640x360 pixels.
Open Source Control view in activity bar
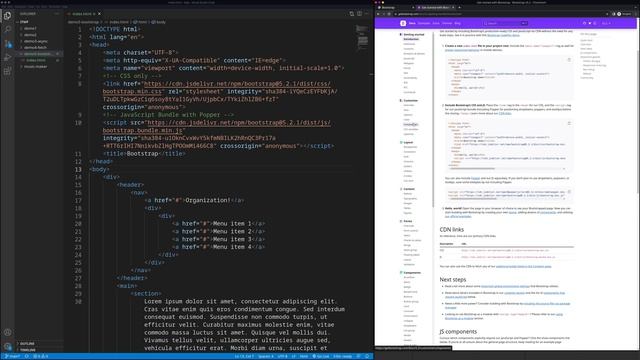click(x=7, y=44)
